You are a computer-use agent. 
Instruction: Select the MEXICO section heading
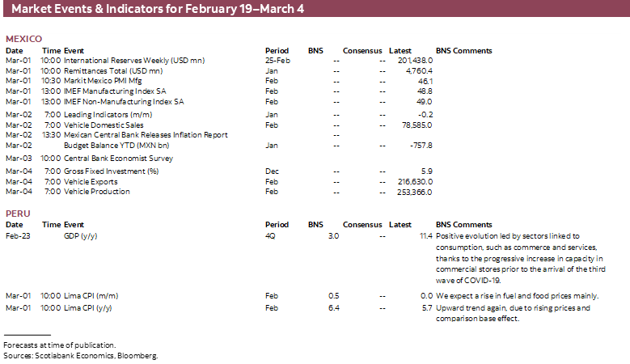pyautogui.click(x=23, y=39)
